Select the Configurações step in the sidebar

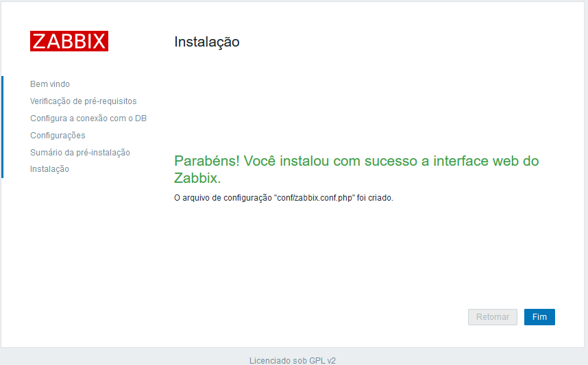(58, 136)
